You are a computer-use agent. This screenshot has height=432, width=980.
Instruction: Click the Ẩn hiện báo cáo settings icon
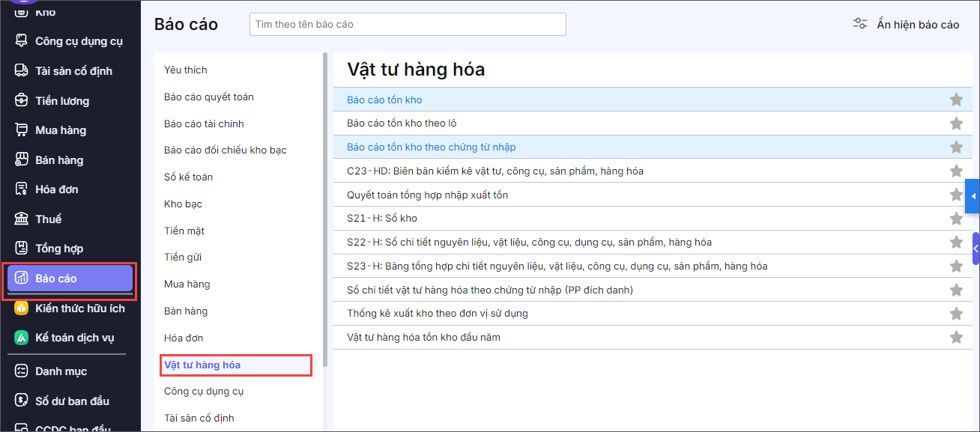(x=860, y=24)
